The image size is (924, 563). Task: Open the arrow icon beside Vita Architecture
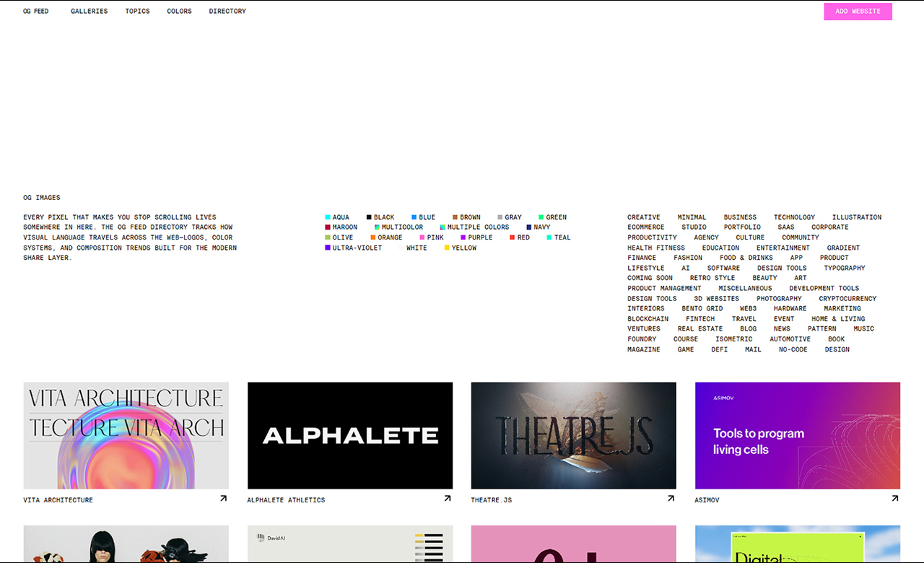(223, 499)
